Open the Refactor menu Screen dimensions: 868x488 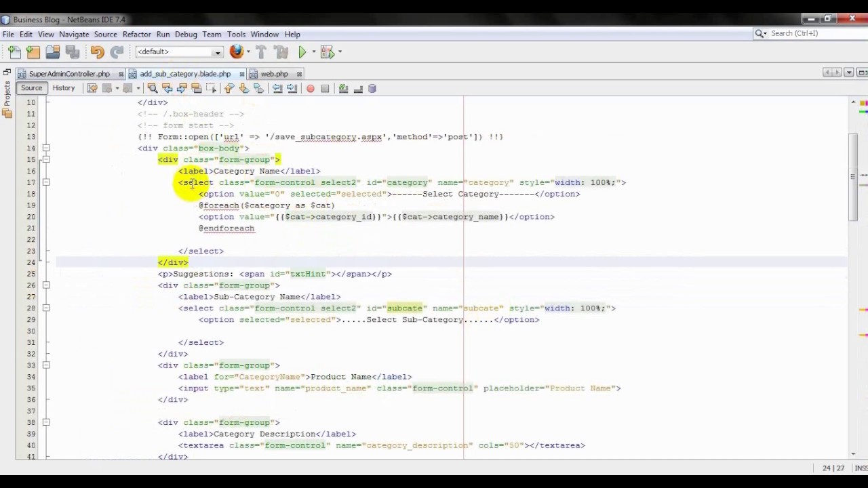click(x=136, y=34)
